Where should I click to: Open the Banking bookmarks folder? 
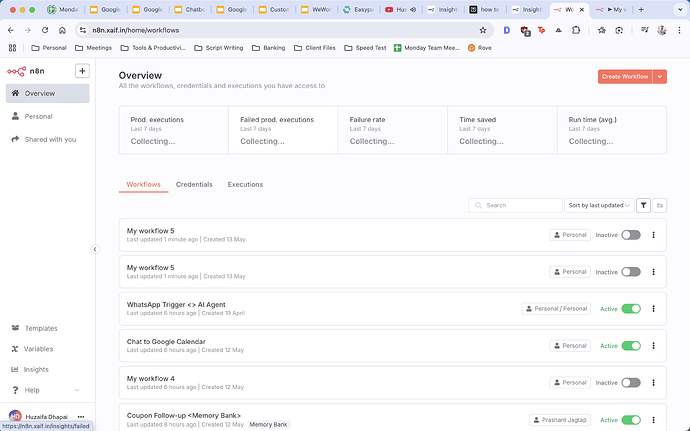[x=268, y=48]
